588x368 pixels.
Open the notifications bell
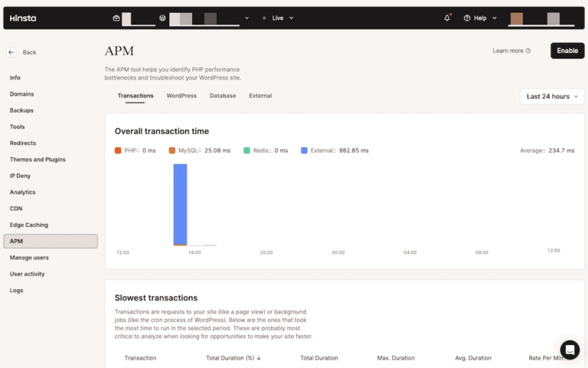[x=448, y=18]
